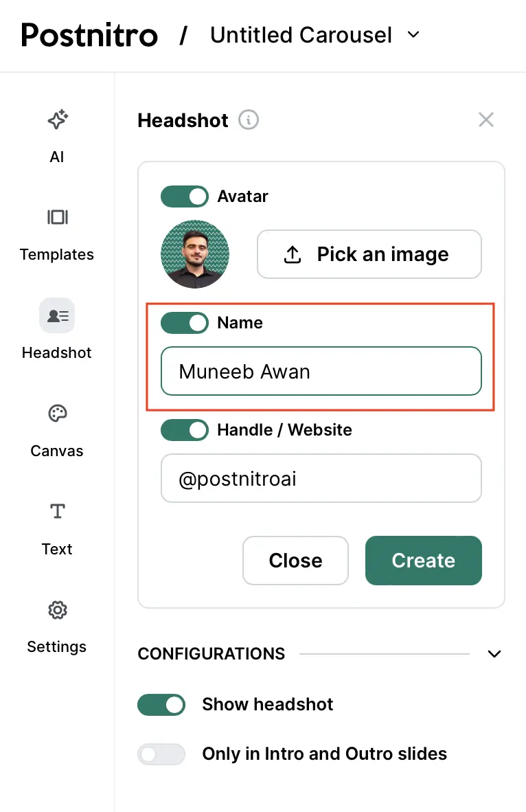Click the Headshot info icon
Screen dimensions: 526x812
[249, 120]
